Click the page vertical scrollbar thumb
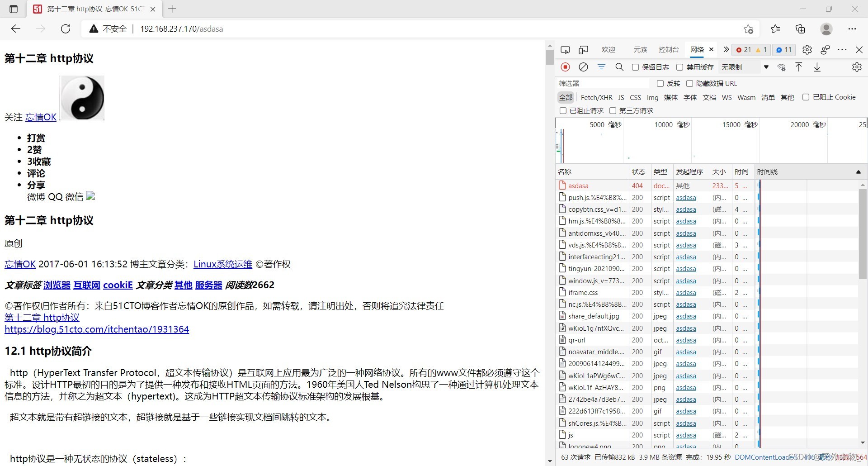The height and width of the screenshot is (466, 868). coord(550,57)
